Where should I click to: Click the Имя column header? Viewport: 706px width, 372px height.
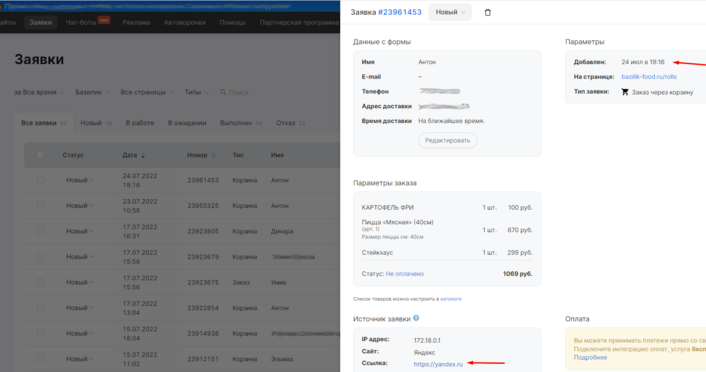point(277,155)
